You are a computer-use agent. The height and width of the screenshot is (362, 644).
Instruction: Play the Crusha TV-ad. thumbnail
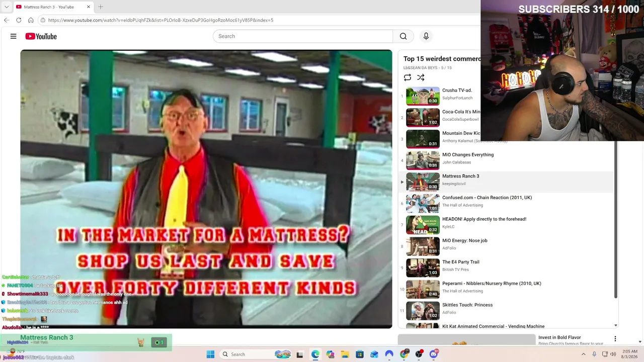click(423, 96)
